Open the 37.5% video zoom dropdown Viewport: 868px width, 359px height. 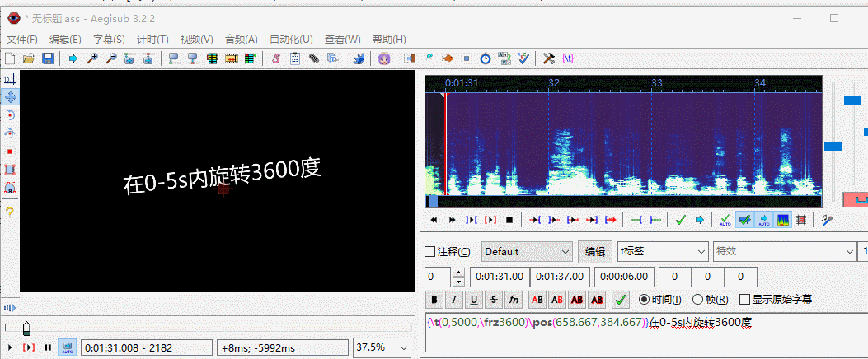[382, 347]
